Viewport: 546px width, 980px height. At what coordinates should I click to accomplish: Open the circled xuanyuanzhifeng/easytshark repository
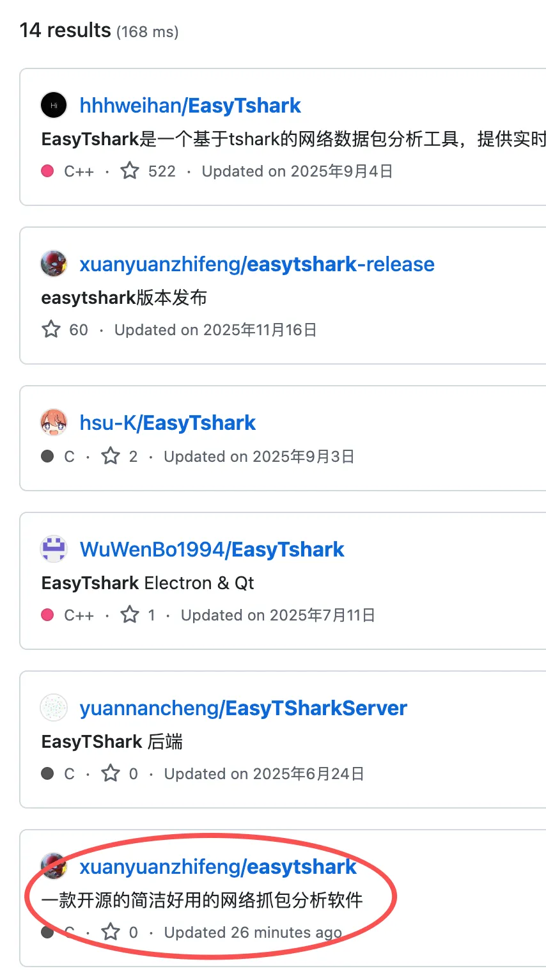(218, 867)
